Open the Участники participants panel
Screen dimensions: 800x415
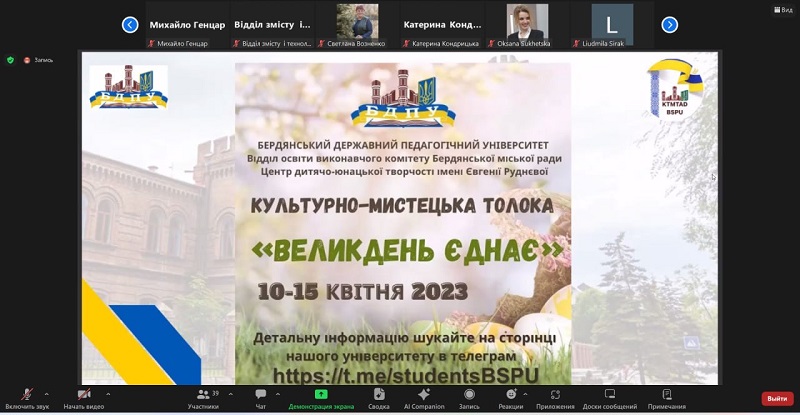(203, 399)
